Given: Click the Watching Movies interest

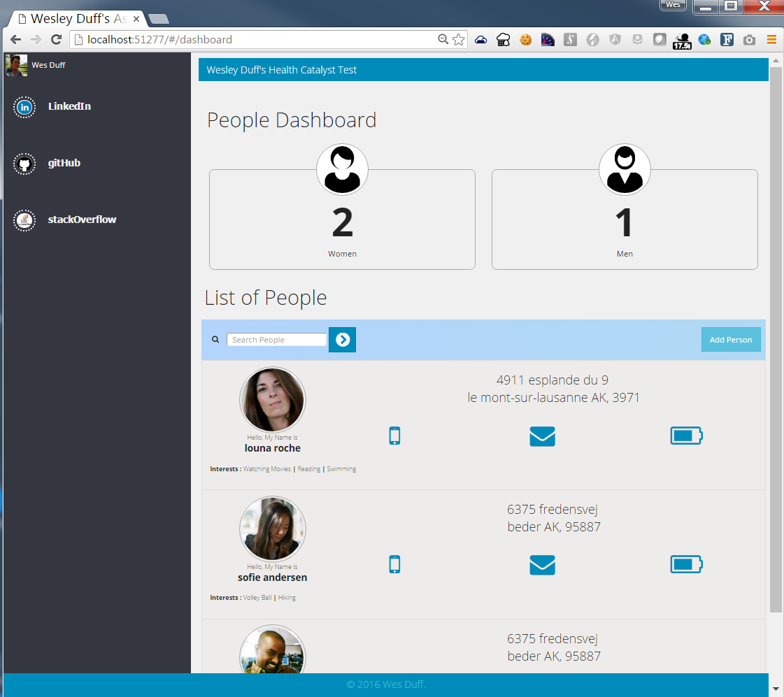Looking at the screenshot, I should (x=267, y=469).
